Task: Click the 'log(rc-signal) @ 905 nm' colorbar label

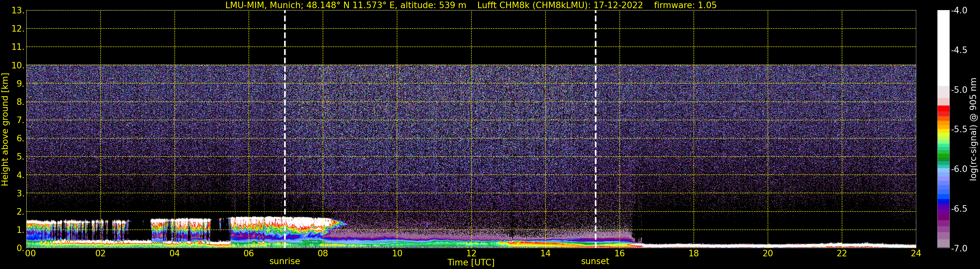Action: click(973, 130)
